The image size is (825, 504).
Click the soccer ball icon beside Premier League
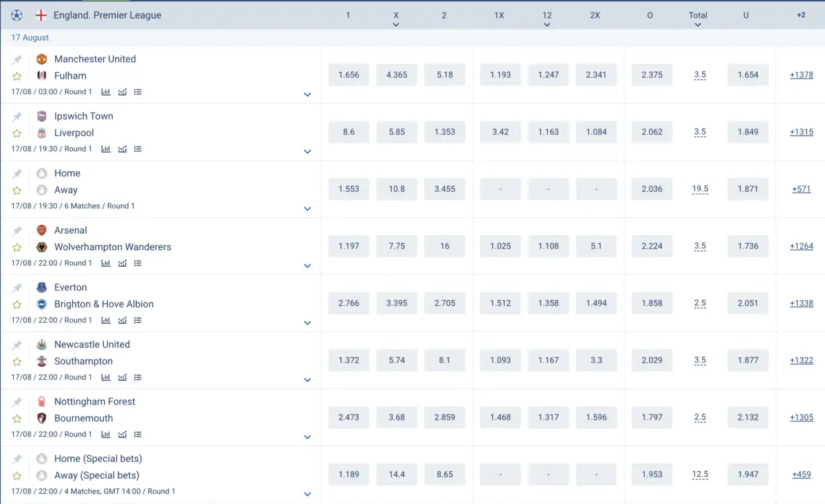[x=16, y=15]
